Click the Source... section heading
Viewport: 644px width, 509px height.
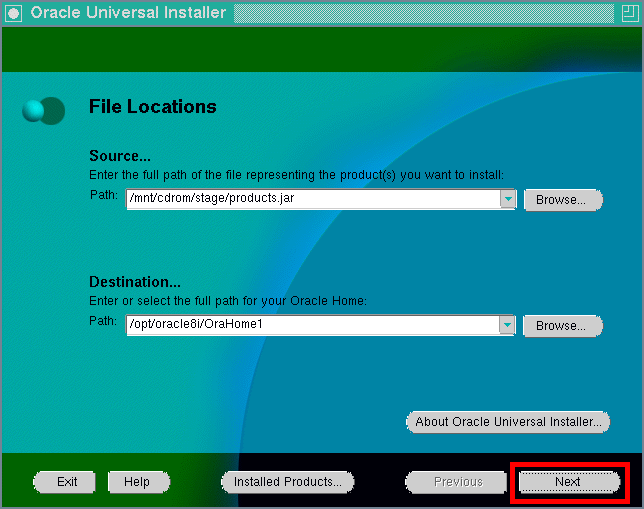(x=120, y=156)
